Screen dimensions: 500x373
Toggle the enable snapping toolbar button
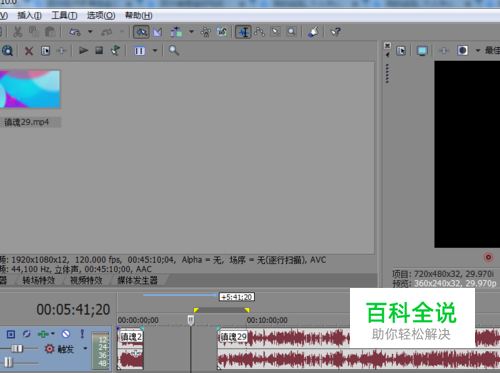point(141,32)
